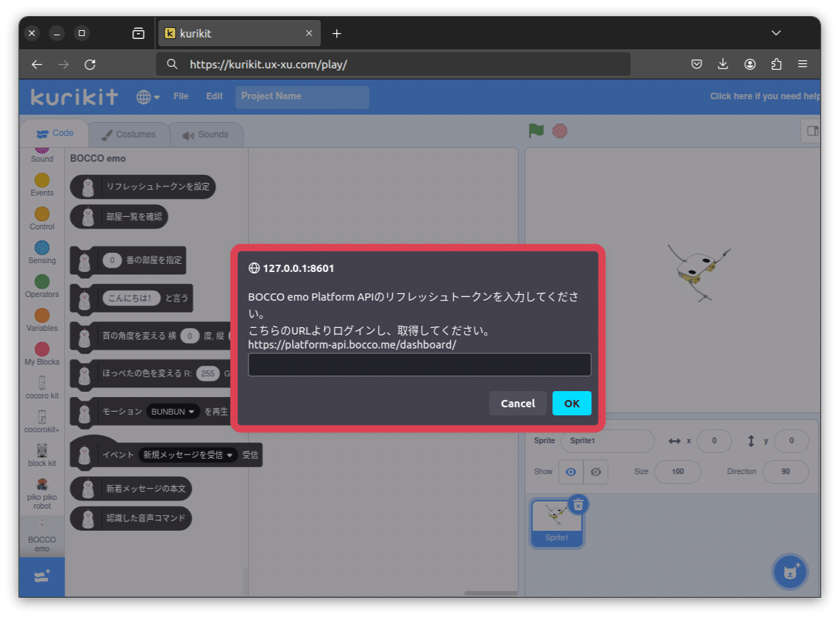Click the add extension button
The width and height of the screenshot is (840, 619).
(x=42, y=576)
